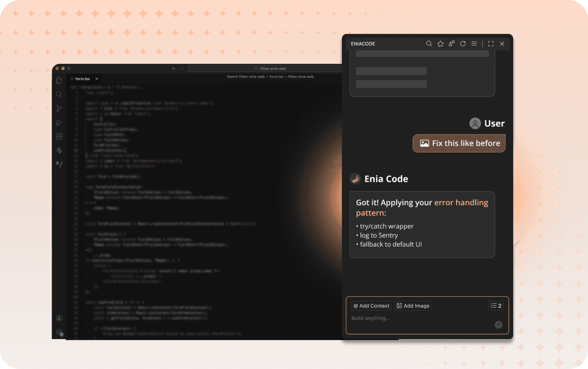Open the hamburger menu in ENIACODE panel
588x369 pixels.
click(474, 44)
